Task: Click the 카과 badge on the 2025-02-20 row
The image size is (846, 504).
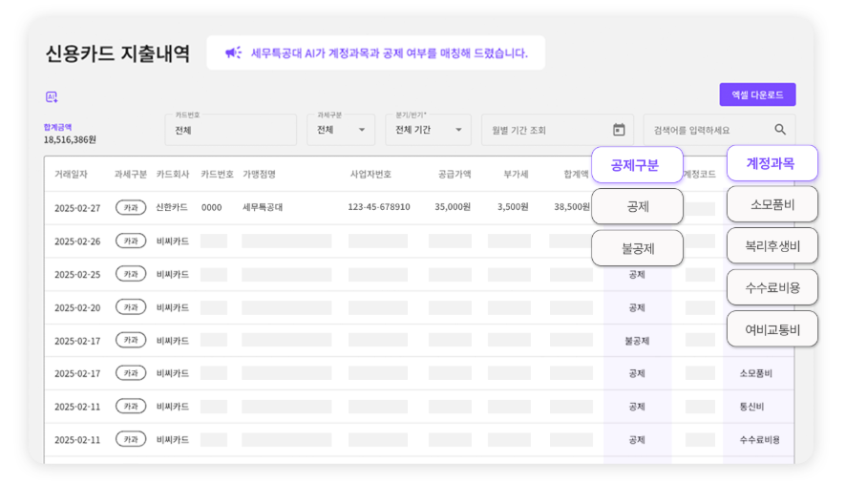Action: pyautogui.click(x=131, y=307)
